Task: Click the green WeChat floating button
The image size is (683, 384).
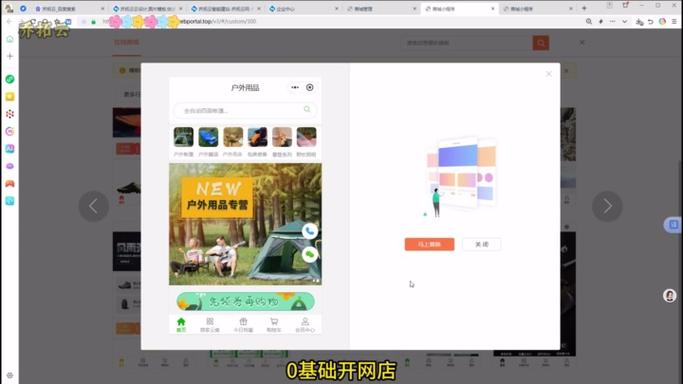Action: click(310, 254)
